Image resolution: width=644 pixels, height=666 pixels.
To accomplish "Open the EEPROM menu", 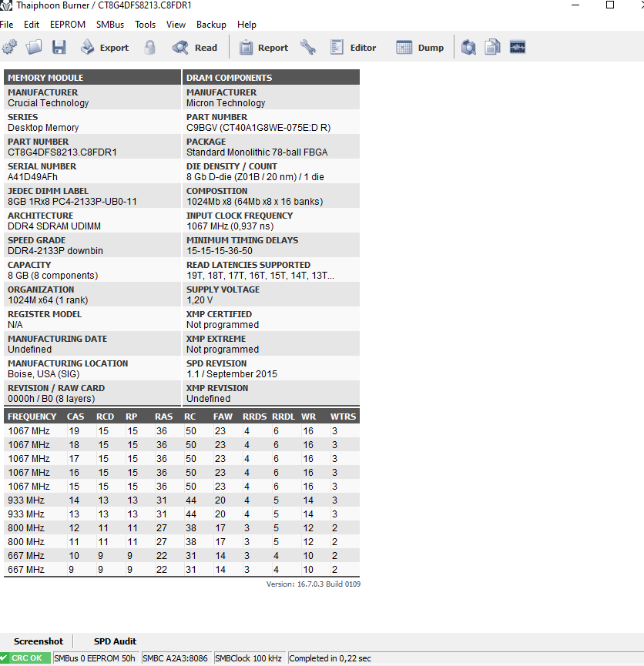I will 68,25.
